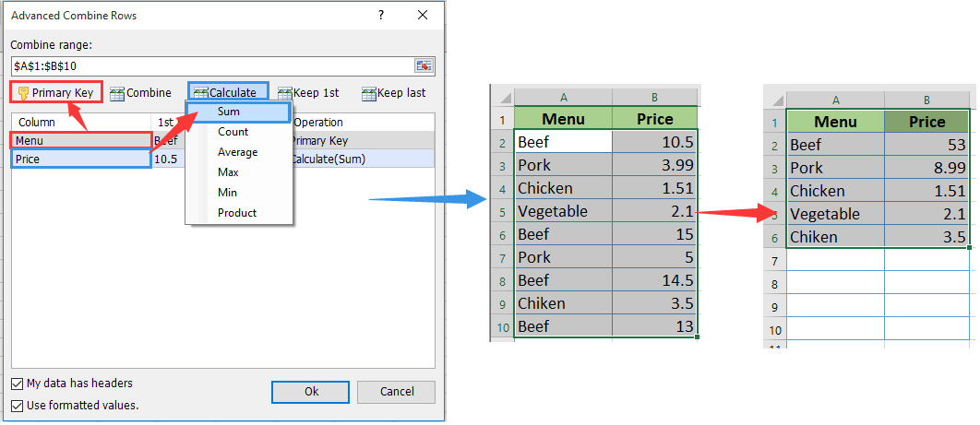Select the Price row in column list

coord(80,159)
